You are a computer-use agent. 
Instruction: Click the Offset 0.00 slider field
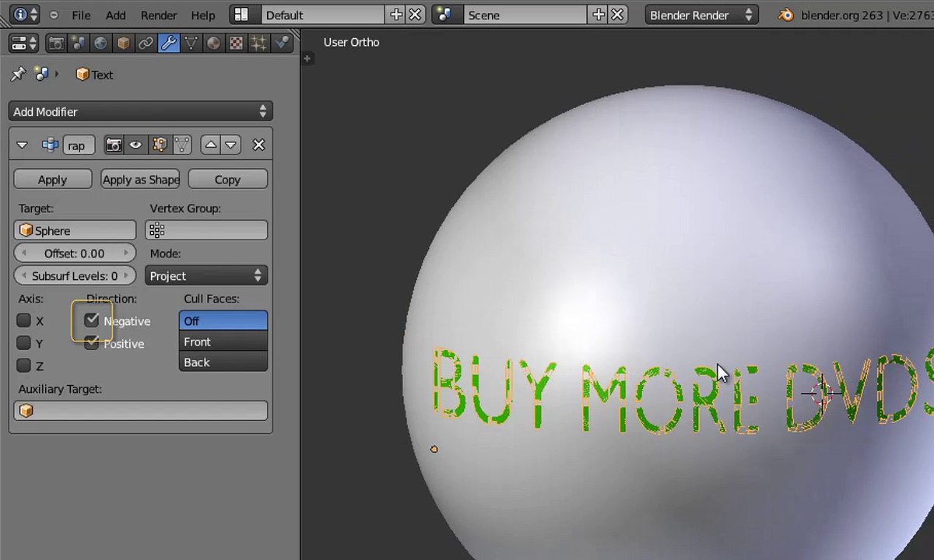tap(75, 253)
